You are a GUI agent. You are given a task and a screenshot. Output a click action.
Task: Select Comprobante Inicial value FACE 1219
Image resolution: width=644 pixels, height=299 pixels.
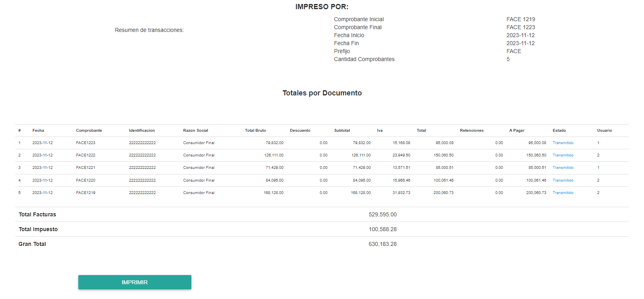pos(521,19)
